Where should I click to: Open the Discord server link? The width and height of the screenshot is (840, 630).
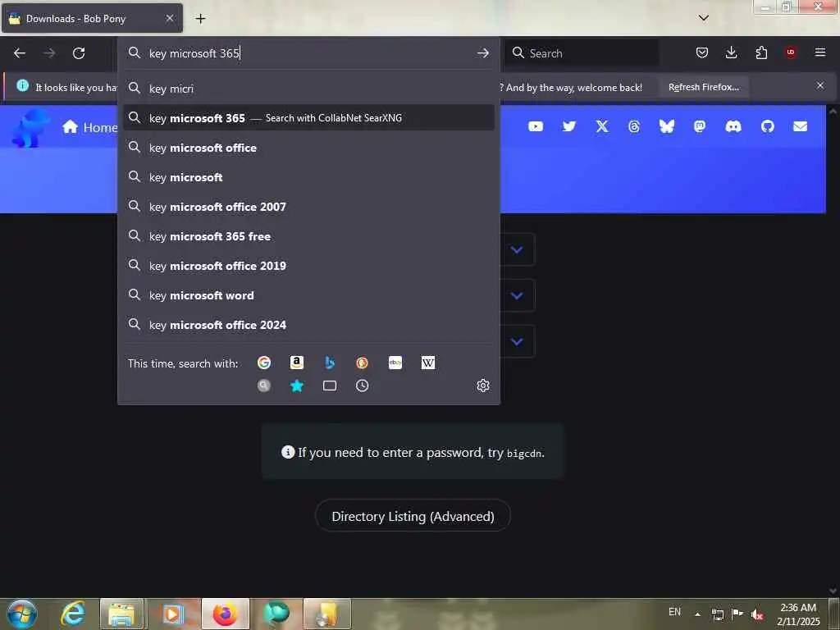(733, 126)
